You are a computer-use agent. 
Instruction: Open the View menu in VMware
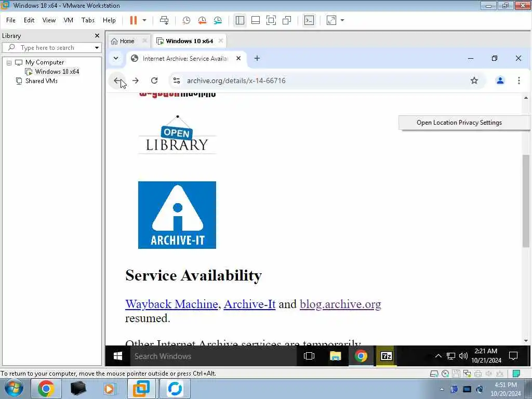pos(49,20)
